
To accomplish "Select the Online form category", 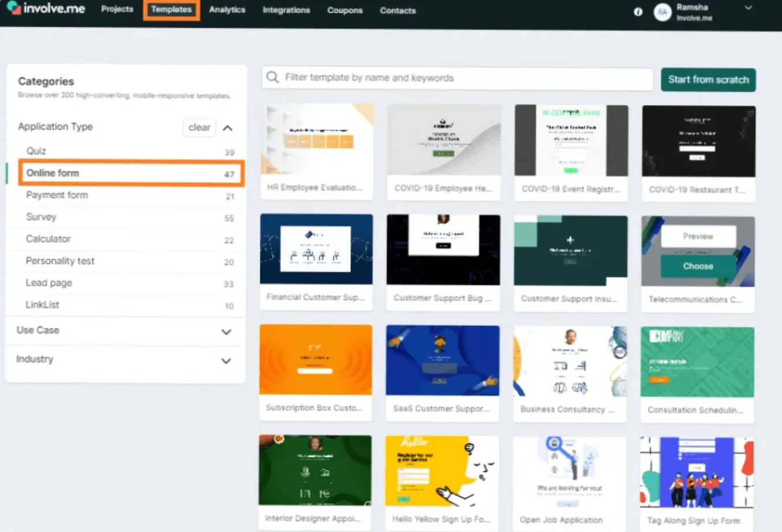I will (x=131, y=173).
